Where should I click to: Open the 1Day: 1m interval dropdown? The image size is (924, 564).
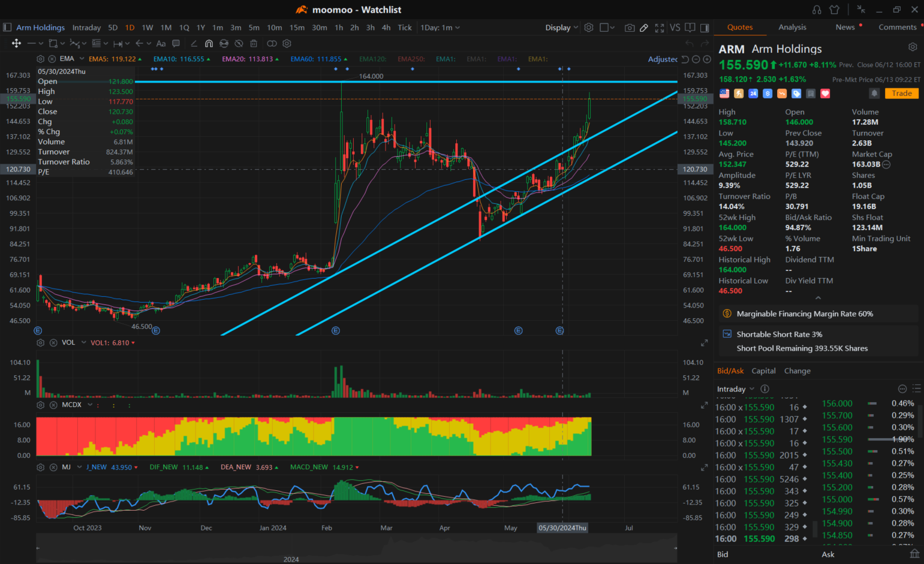440,28
